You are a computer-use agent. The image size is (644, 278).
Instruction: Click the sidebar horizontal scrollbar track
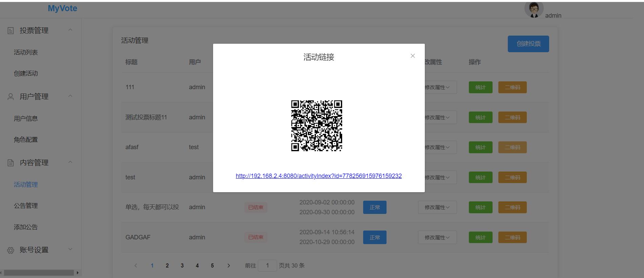[39, 273]
